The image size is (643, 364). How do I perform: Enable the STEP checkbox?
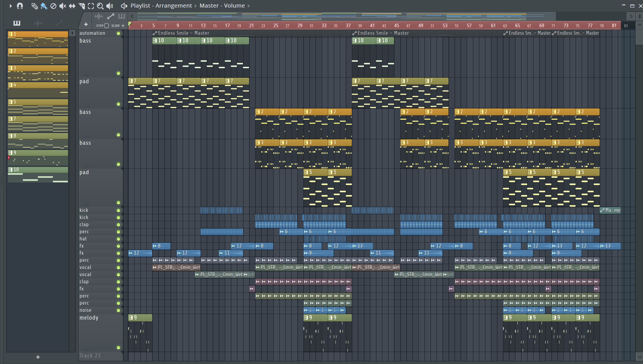[x=106, y=25]
